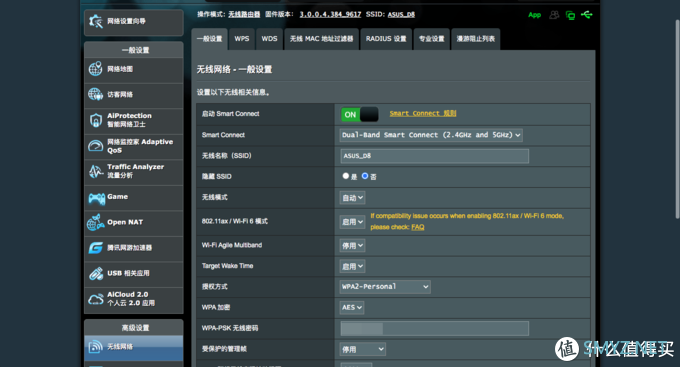Turn off the Smart Connect ON switch
This screenshot has width=680, height=367.
(x=360, y=115)
